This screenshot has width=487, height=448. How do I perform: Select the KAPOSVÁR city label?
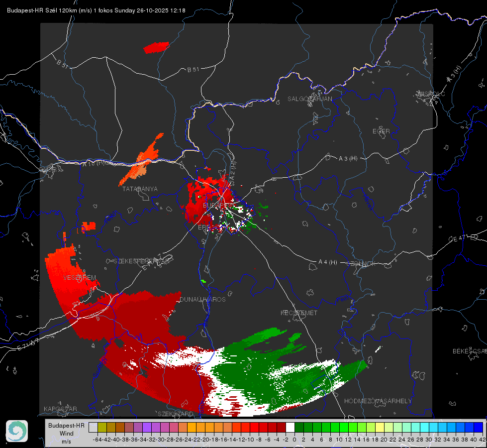60,409
